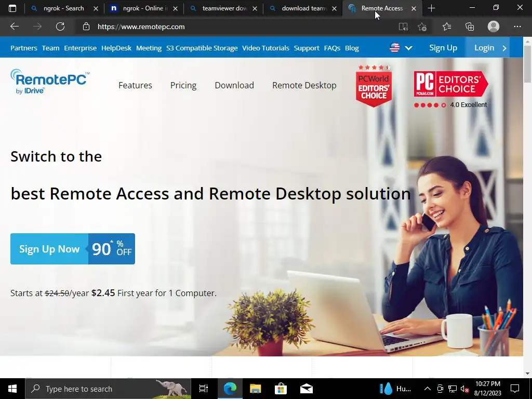Viewport: 532px width, 399px height.
Task: Open the browser profile avatar
Action: (x=494, y=26)
